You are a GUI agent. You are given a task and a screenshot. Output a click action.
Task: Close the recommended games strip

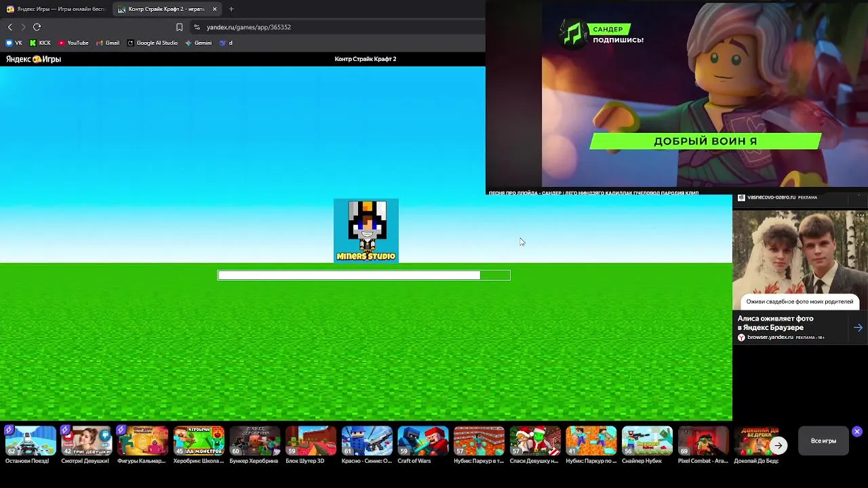[857, 431]
